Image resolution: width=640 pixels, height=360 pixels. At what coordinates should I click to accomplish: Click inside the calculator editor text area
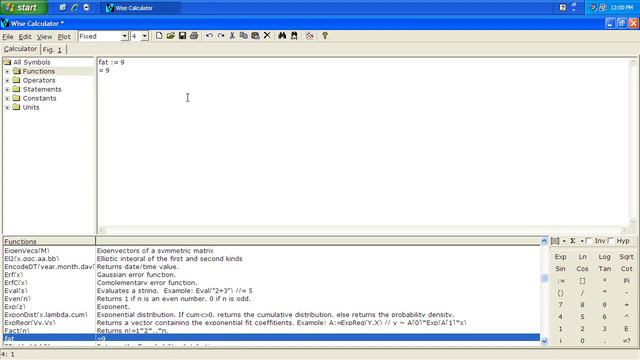(x=363, y=143)
